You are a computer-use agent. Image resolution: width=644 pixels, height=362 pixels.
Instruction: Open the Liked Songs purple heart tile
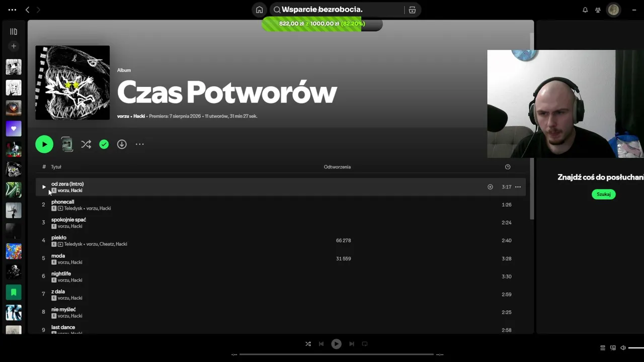point(14,129)
